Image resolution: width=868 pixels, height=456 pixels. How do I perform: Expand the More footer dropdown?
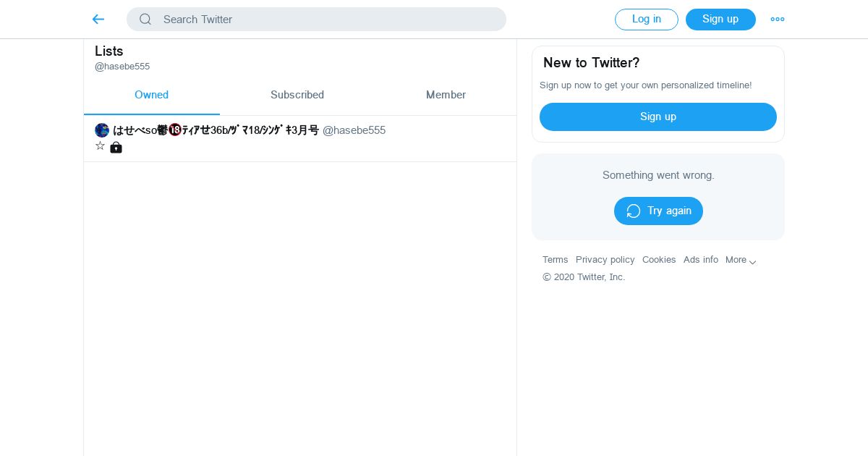(741, 260)
